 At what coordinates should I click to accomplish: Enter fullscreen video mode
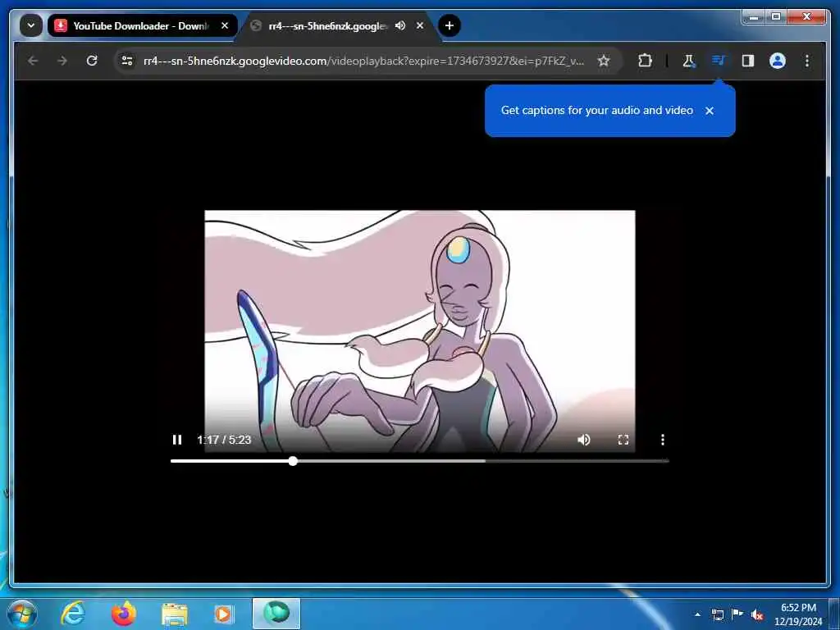(623, 440)
